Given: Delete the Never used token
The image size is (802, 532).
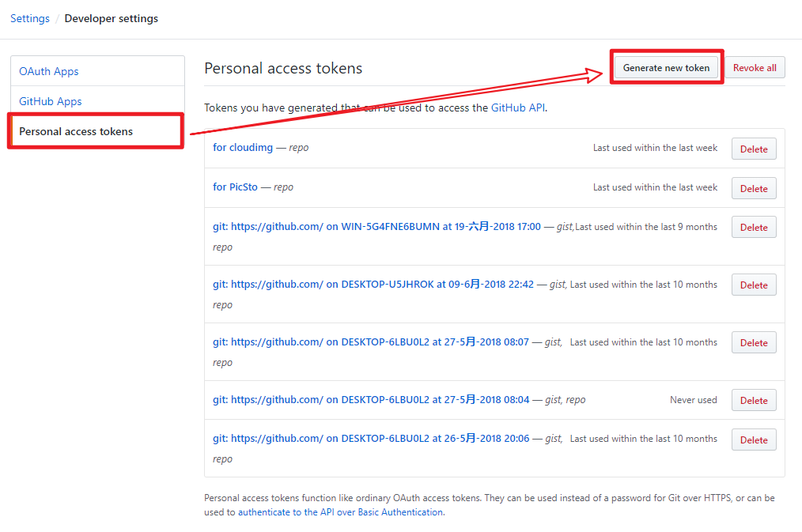Looking at the screenshot, I should point(754,400).
